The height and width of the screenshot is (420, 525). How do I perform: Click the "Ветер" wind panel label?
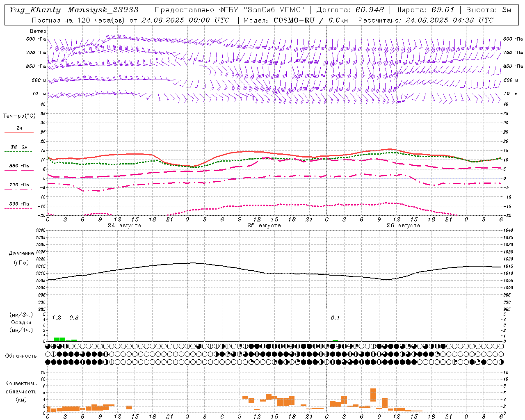point(38,31)
